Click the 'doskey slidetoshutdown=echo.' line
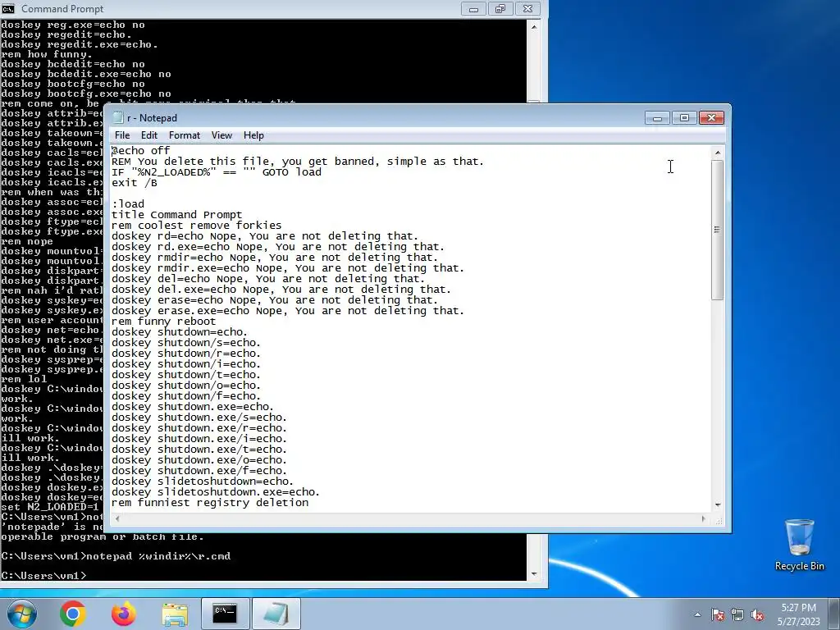Screen dimensions: 840x630 click(x=203, y=482)
